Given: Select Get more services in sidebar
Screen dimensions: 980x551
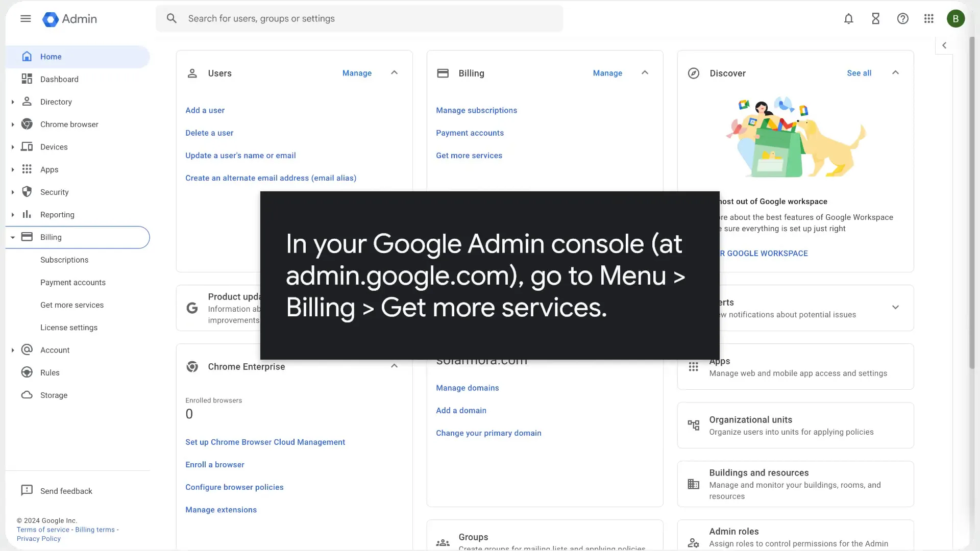Looking at the screenshot, I should point(72,305).
